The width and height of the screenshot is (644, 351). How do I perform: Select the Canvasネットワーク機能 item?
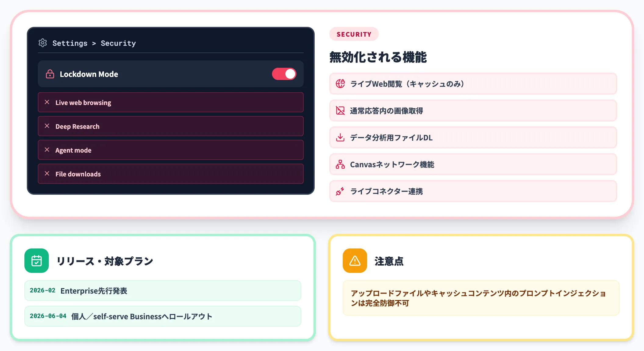coord(473,164)
